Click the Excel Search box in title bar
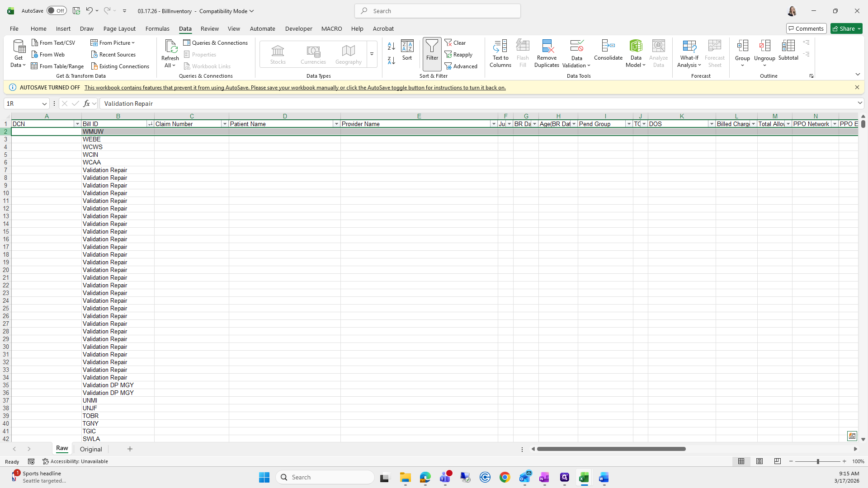 pos(437,11)
